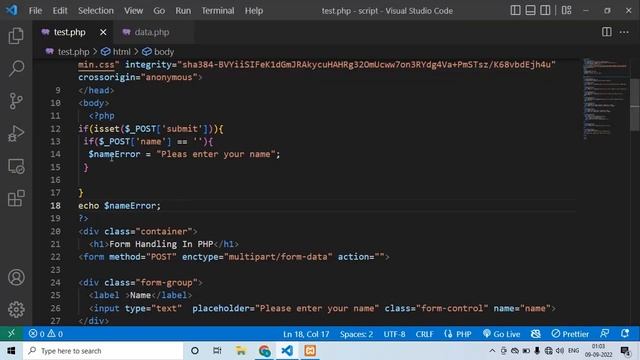Change indentation via Spaces: 2

click(356, 334)
